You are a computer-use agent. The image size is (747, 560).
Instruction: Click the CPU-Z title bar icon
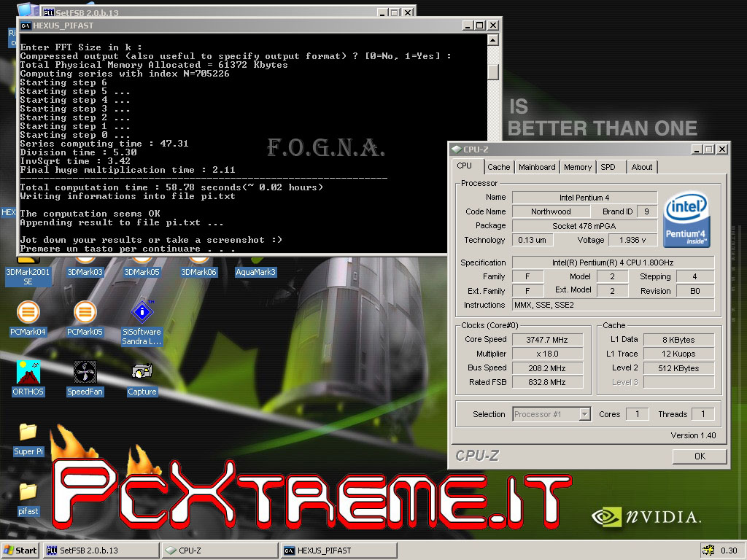457,149
